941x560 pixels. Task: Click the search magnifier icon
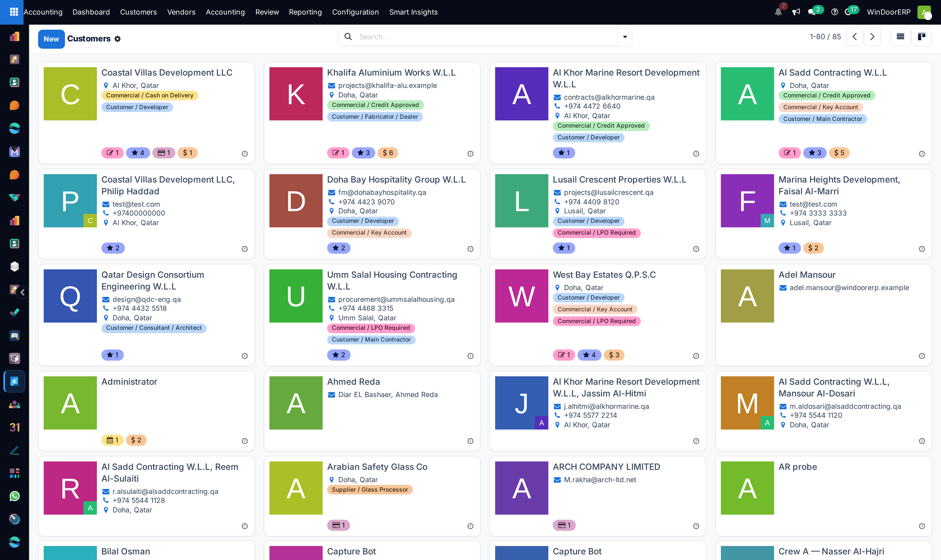(x=348, y=37)
